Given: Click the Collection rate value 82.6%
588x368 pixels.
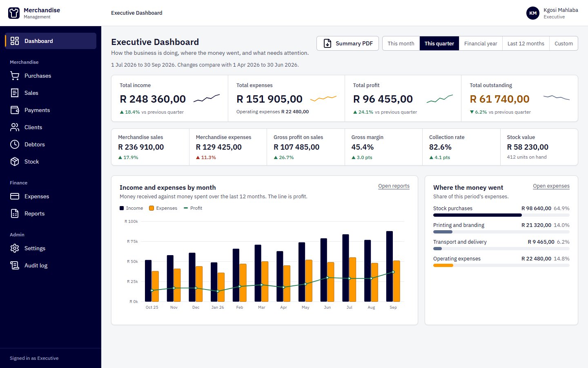Looking at the screenshot, I should pyautogui.click(x=440, y=147).
